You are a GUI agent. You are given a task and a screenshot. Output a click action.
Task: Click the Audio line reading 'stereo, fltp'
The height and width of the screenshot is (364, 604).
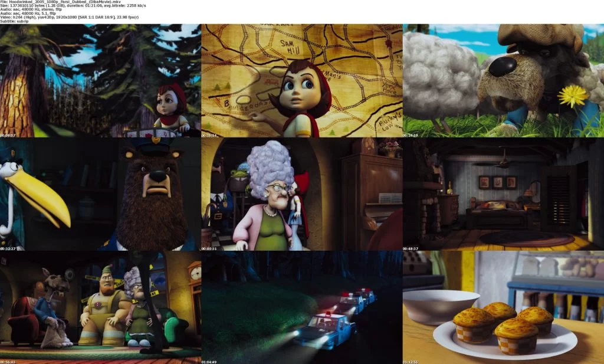tap(31, 9)
